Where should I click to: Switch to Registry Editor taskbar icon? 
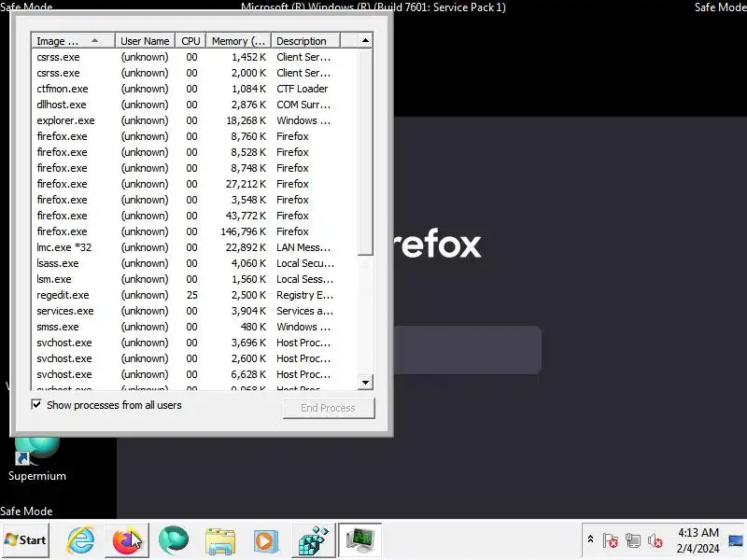[x=313, y=540]
